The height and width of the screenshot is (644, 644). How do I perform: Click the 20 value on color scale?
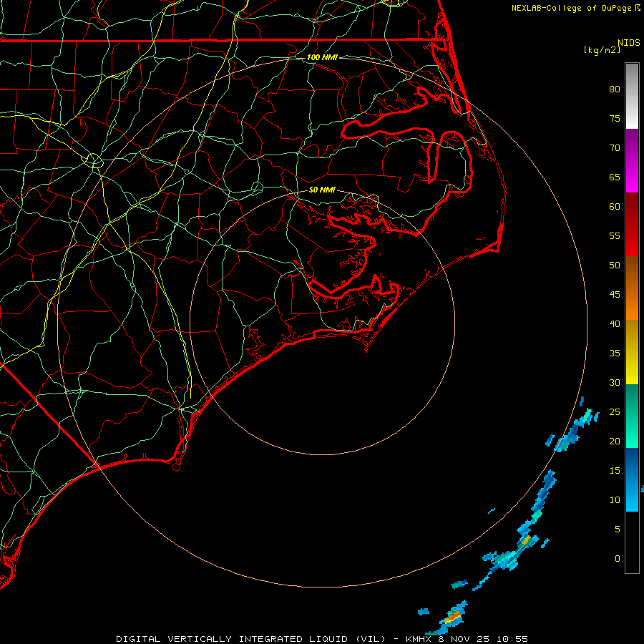click(x=615, y=441)
